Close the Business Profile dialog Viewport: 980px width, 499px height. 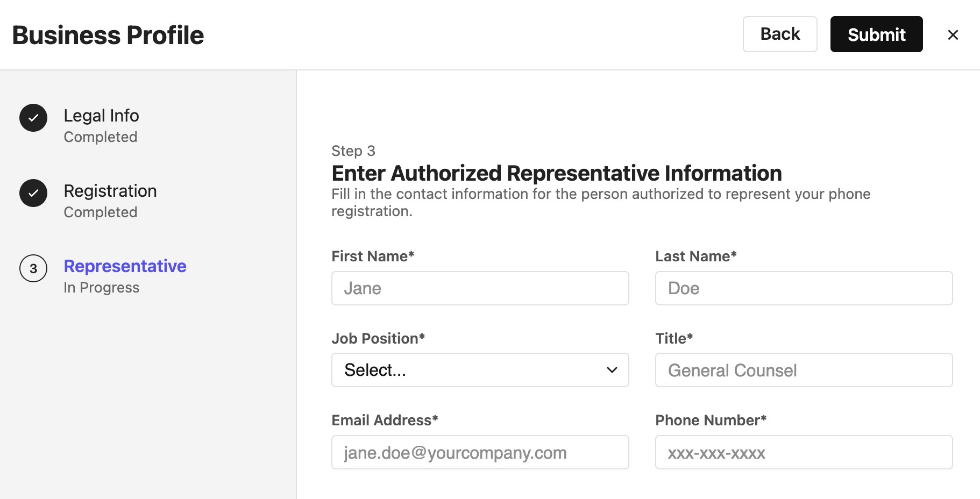(x=953, y=35)
